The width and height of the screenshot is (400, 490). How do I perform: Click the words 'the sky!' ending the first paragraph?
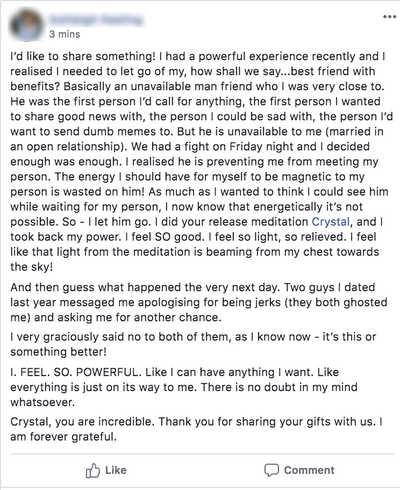[x=32, y=267]
